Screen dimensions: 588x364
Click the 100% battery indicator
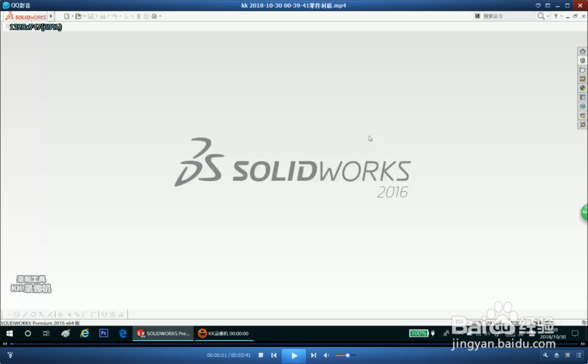(x=419, y=333)
